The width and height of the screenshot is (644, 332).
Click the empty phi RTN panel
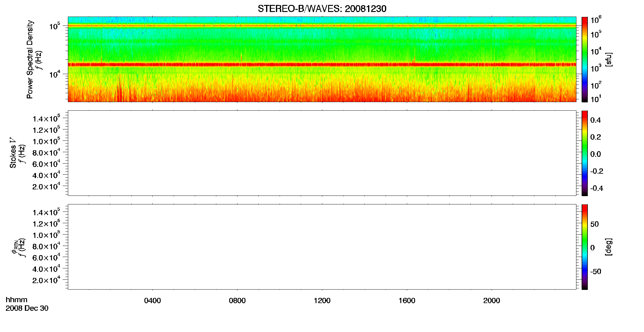pyautogui.click(x=322, y=247)
